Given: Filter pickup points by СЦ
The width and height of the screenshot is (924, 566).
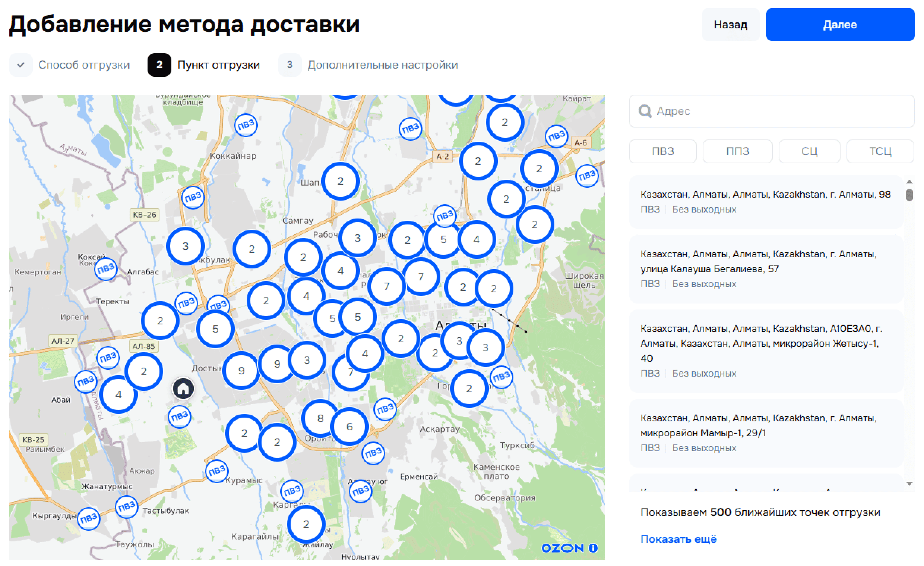Looking at the screenshot, I should pyautogui.click(x=809, y=151).
